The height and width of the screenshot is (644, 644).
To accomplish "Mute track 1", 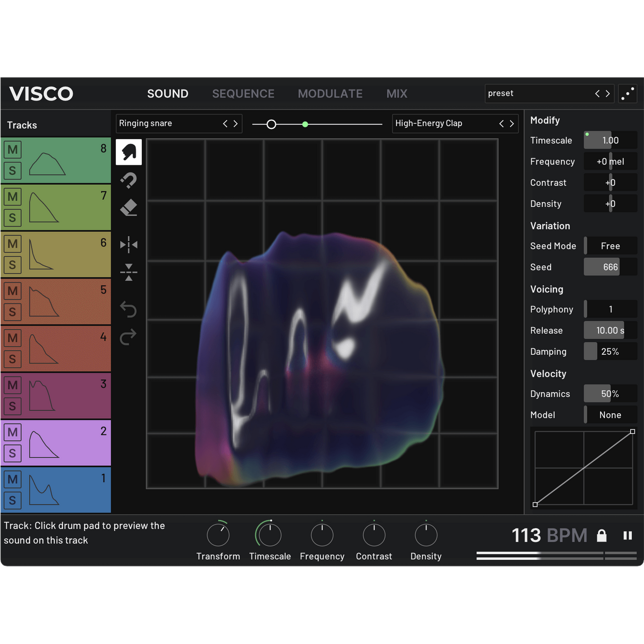I will [x=12, y=480].
